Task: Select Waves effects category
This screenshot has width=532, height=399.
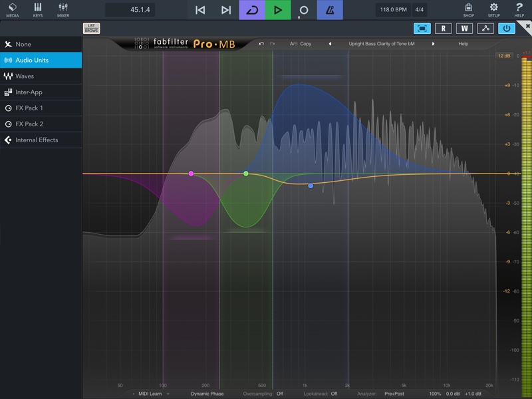Action: pos(41,76)
